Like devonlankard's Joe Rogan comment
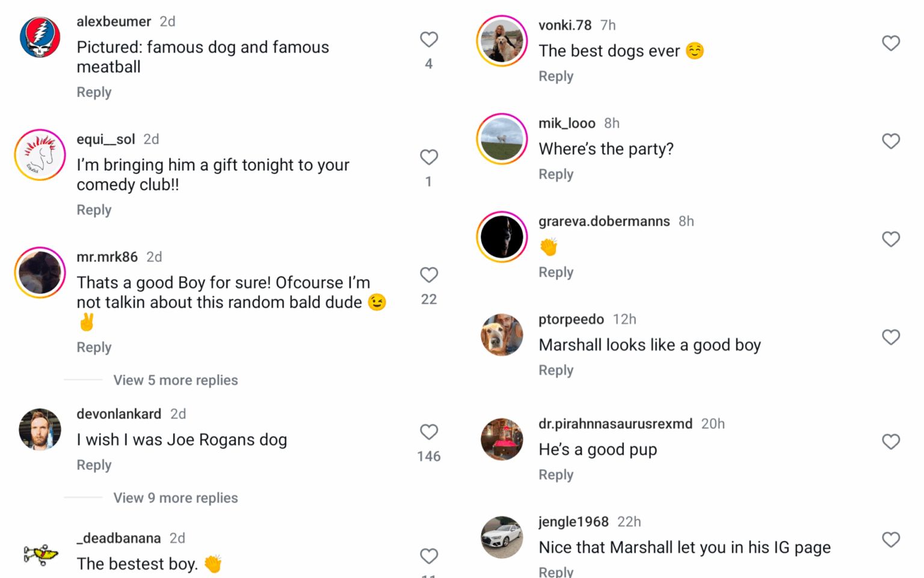This screenshot has height=578, width=924. (428, 432)
